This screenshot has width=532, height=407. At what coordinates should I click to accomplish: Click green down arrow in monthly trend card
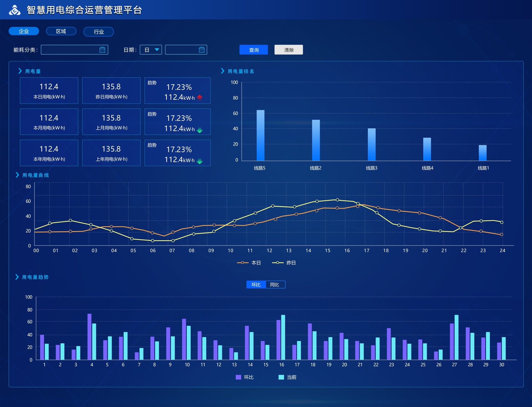(x=200, y=130)
